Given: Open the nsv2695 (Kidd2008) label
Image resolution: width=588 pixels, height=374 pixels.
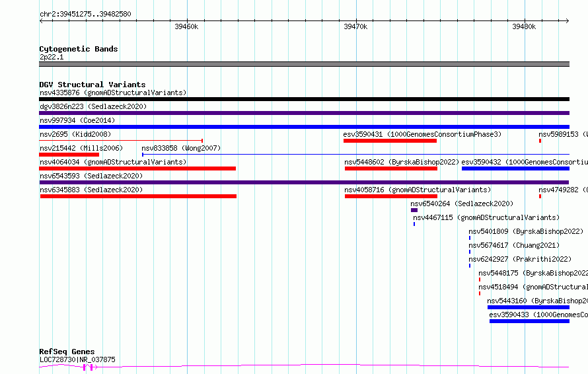Looking at the screenshot, I should click(75, 134).
